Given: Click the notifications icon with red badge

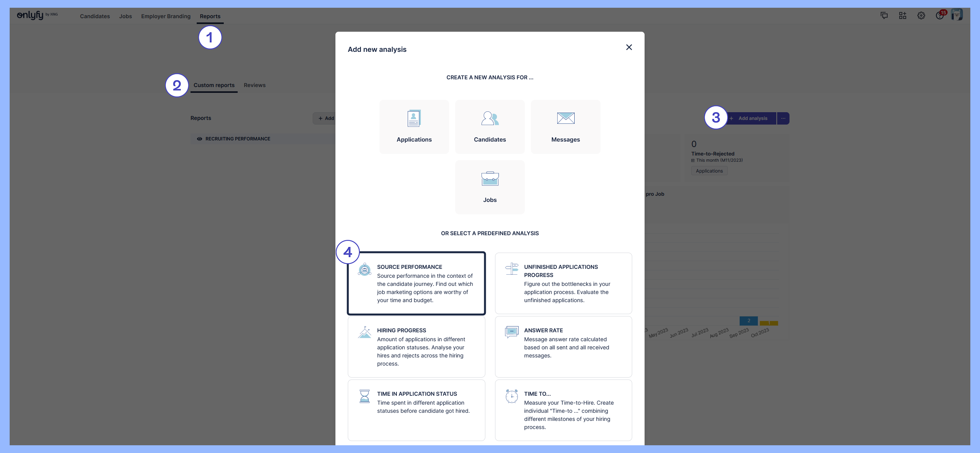Looking at the screenshot, I should [x=940, y=15].
